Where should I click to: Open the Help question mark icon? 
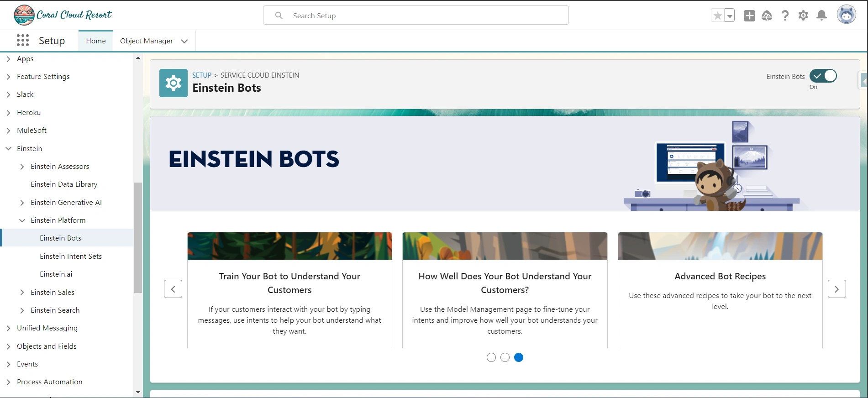[x=785, y=16]
